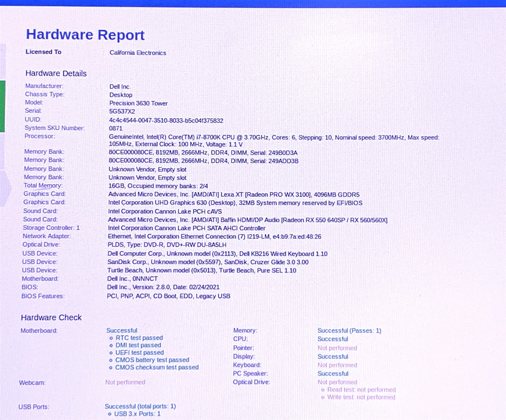Click the SATA AHCI Controller storage entry
Image resolution: width=506 pixels, height=420 pixels.
pos(187,228)
